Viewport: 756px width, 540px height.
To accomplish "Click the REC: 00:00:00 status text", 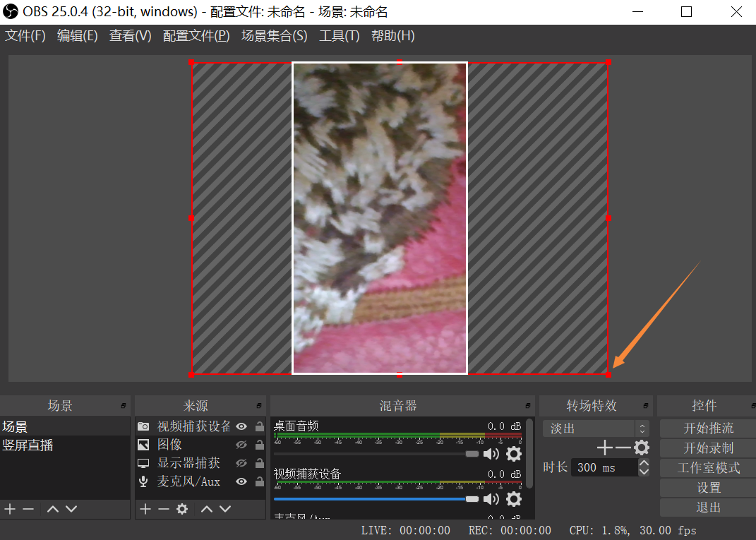I will 510,530.
